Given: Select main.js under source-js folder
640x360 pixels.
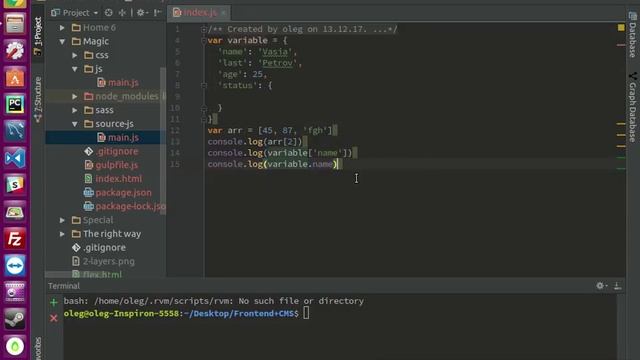Looking at the screenshot, I should pos(123,138).
